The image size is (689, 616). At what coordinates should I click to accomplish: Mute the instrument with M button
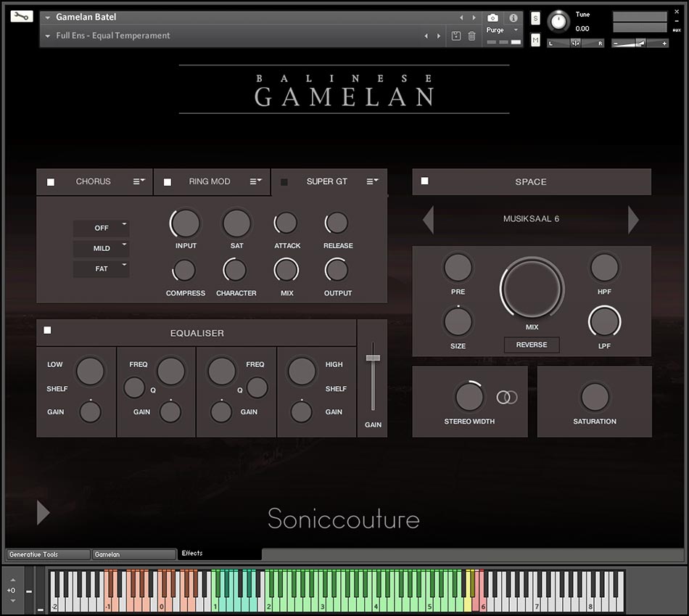[x=535, y=41]
